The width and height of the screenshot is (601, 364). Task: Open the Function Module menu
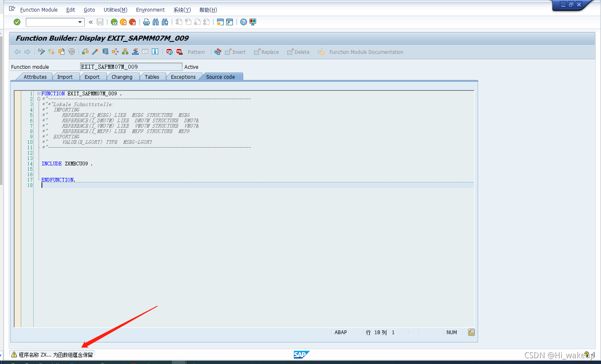pyautogui.click(x=39, y=10)
